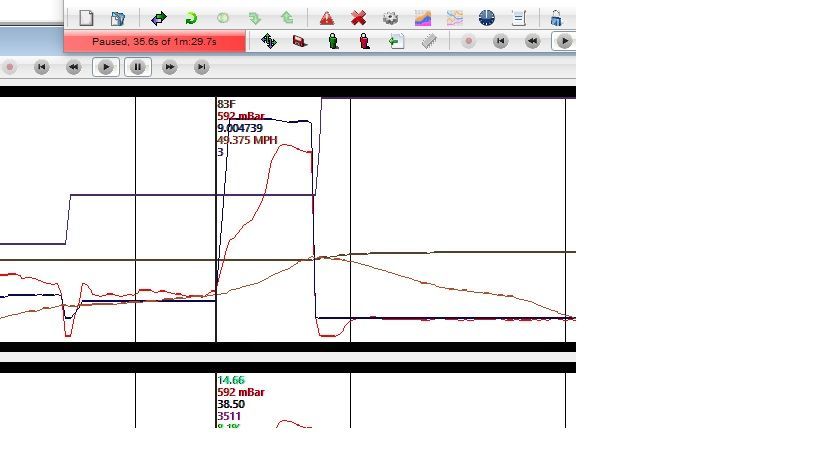Click the red X icon in toolbar
819x460 pixels.
(358, 18)
